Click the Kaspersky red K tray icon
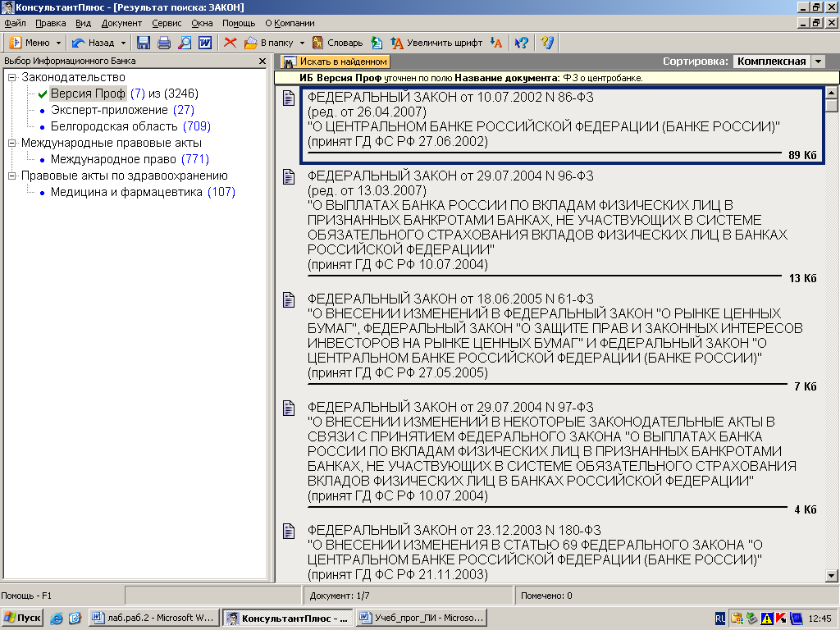Screen dimensions: 840x630 click(781, 619)
